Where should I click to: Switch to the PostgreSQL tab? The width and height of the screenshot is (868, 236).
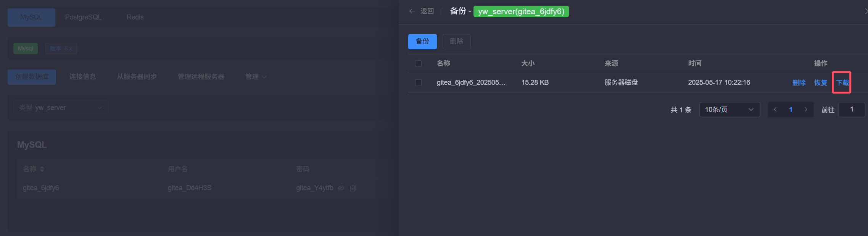[83, 17]
